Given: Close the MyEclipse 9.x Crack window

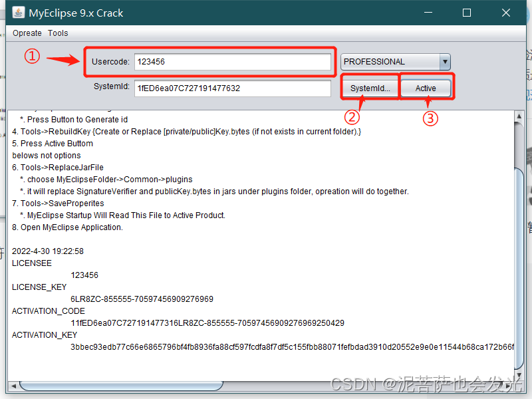Looking at the screenshot, I should pos(506,13).
